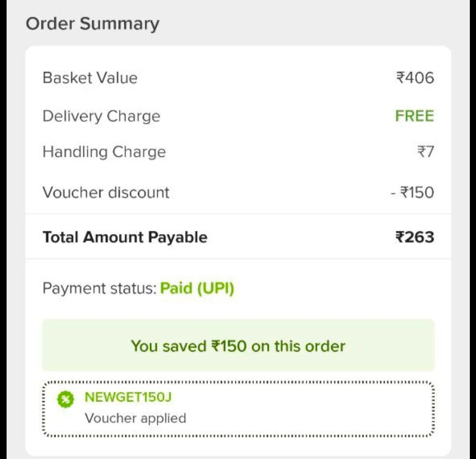Viewport: 476px width, 459px height.
Task: Click the ₹263 total amount
Action: 414,237
